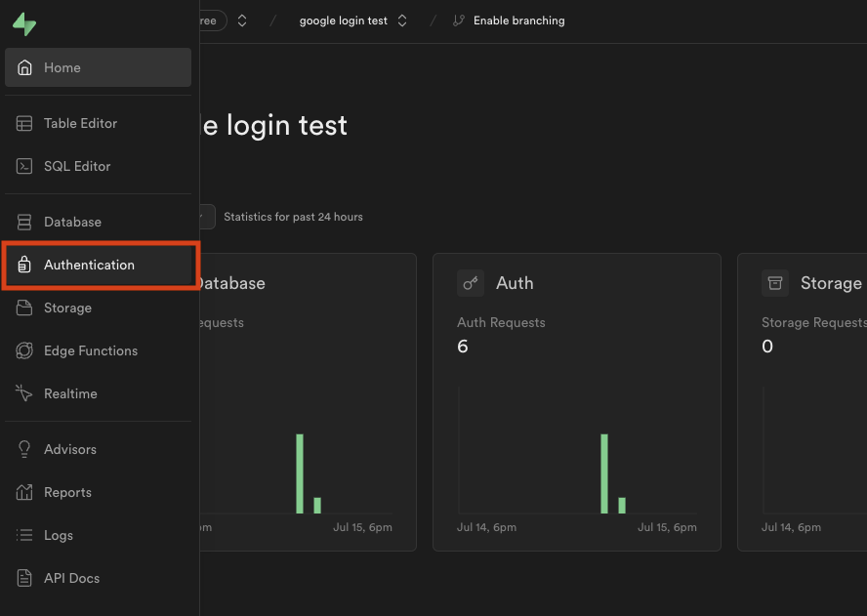Screen dimensions: 867x616
Task: Click the Home house icon
Action: 24,67
